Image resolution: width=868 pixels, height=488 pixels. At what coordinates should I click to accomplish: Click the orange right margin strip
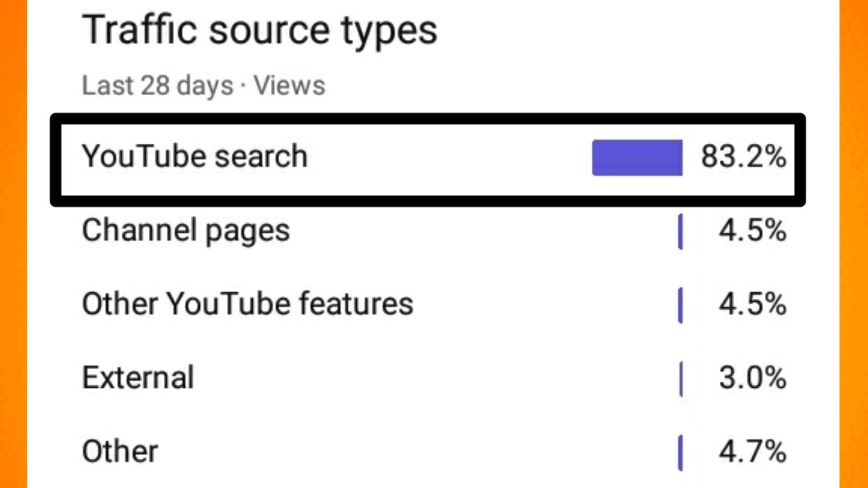point(854,244)
